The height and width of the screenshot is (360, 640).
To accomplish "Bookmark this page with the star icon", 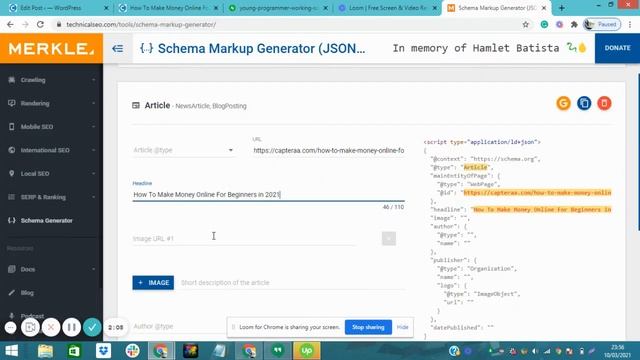I will tap(526, 24).
